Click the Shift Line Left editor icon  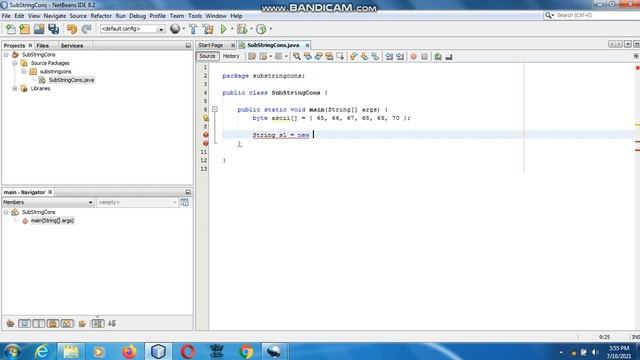(x=389, y=57)
